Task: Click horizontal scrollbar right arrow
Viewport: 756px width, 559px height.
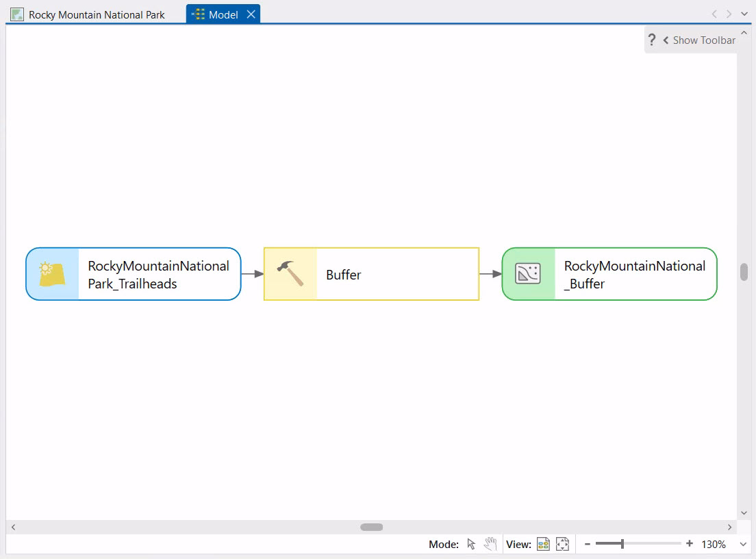Action: [729, 527]
